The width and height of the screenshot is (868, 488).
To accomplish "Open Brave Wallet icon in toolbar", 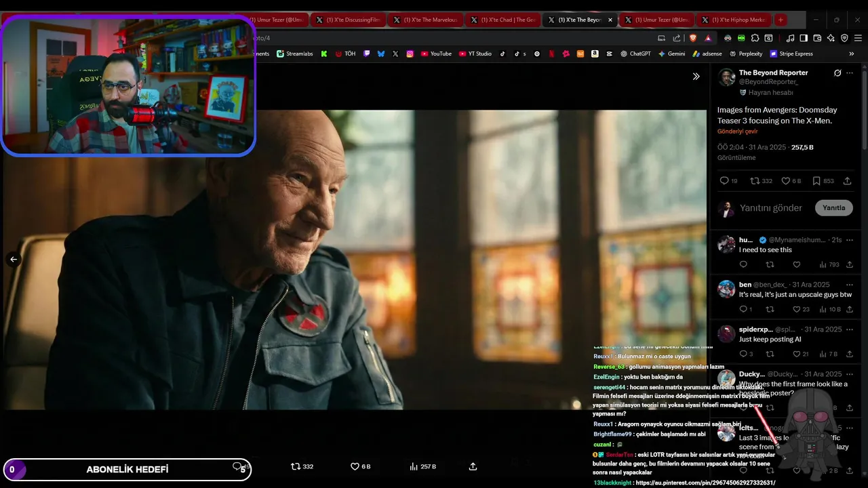I will [817, 38].
